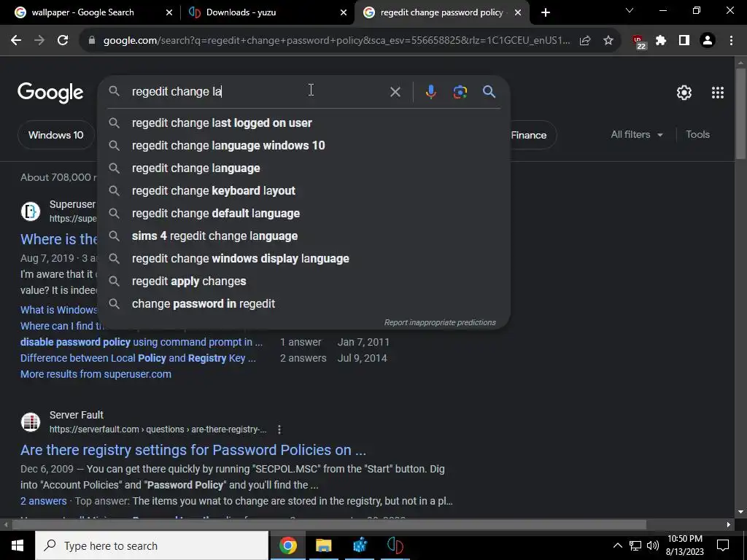Click the horizontal page scrollbar thumb
This screenshot has width=747, height=560.
pos(329,525)
